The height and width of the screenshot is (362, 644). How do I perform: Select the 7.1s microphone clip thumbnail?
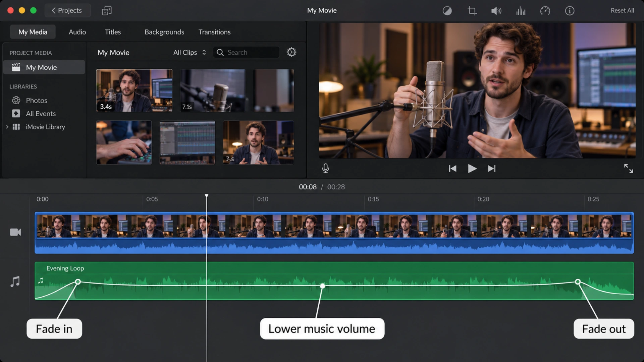(213, 90)
